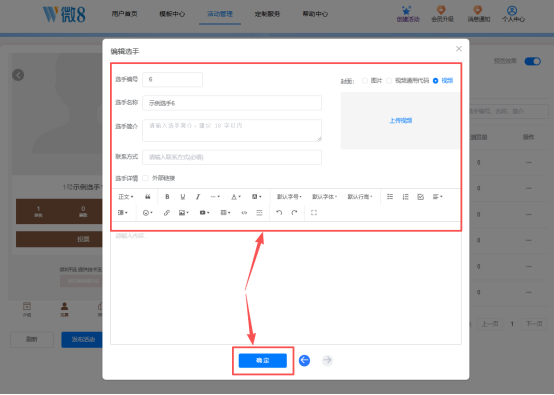Open the 投票 person icon in preview
The height and width of the screenshot is (395, 554).
click(64, 309)
